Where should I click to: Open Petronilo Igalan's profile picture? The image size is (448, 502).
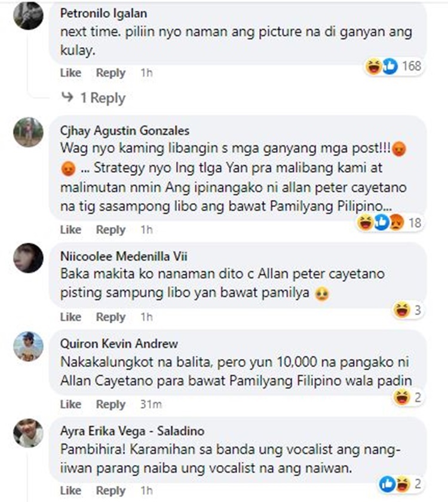(x=28, y=15)
